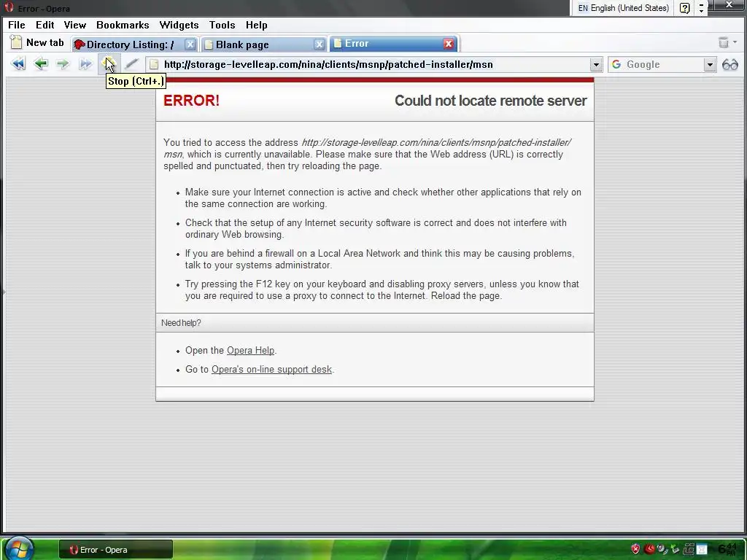Expand the address bar history dropdown
Image resolution: width=747 pixels, height=560 pixels.
click(x=595, y=64)
